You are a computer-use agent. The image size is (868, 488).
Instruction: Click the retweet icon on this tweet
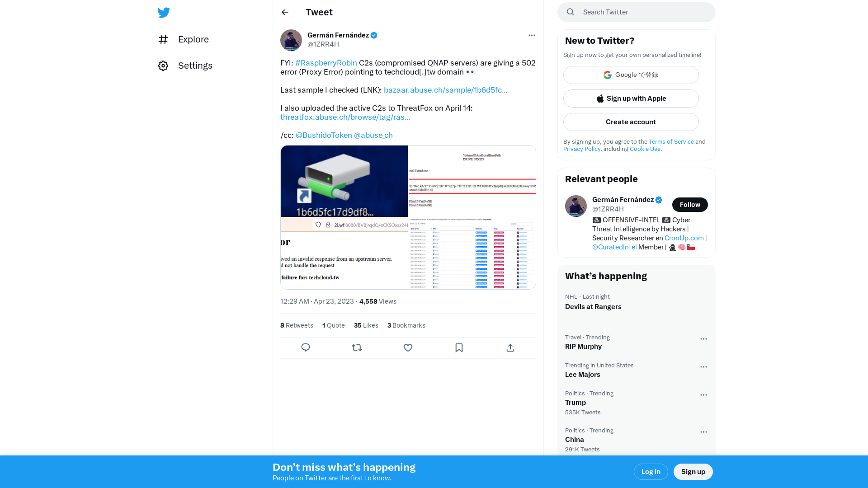[357, 347]
